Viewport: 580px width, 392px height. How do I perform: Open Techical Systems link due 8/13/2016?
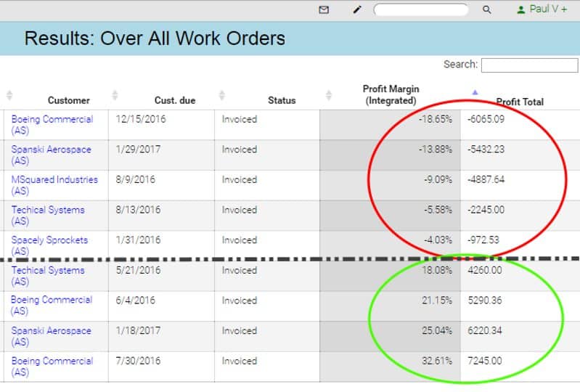[x=48, y=216]
